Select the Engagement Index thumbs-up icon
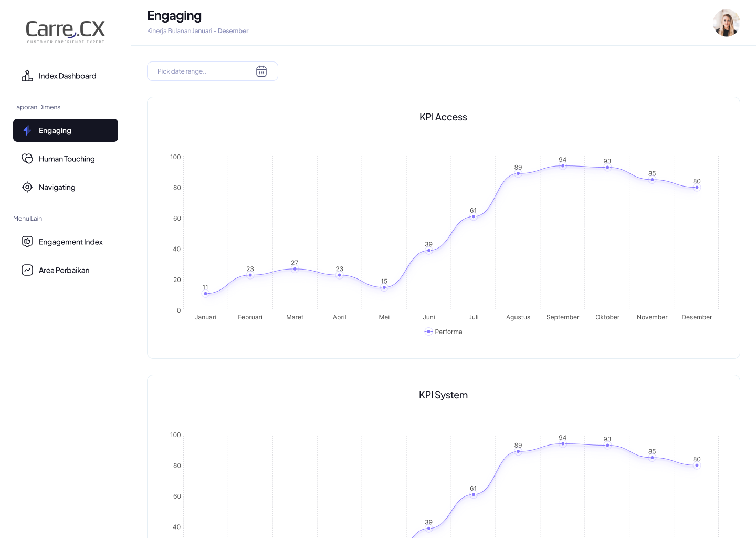The height and width of the screenshot is (538, 756). pyautogui.click(x=27, y=242)
